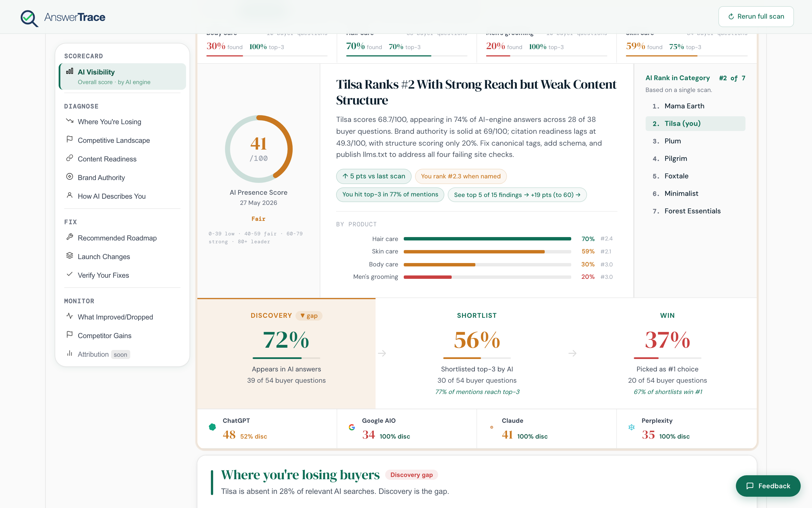Click the How AI Describes You person icon
This screenshot has height=508, width=812.
click(69, 195)
